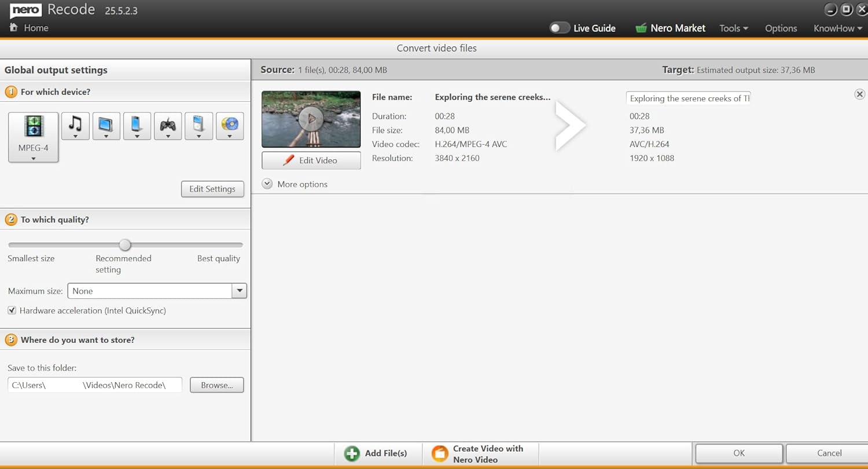Click the quality slider handle
The image size is (868, 469).
125,245
